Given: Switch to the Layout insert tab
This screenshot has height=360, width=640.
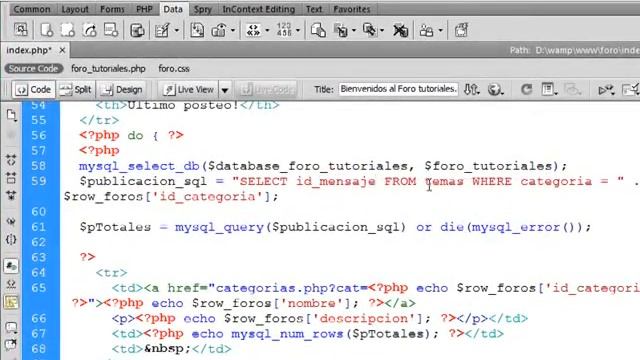Looking at the screenshot, I should tap(75, 9).
